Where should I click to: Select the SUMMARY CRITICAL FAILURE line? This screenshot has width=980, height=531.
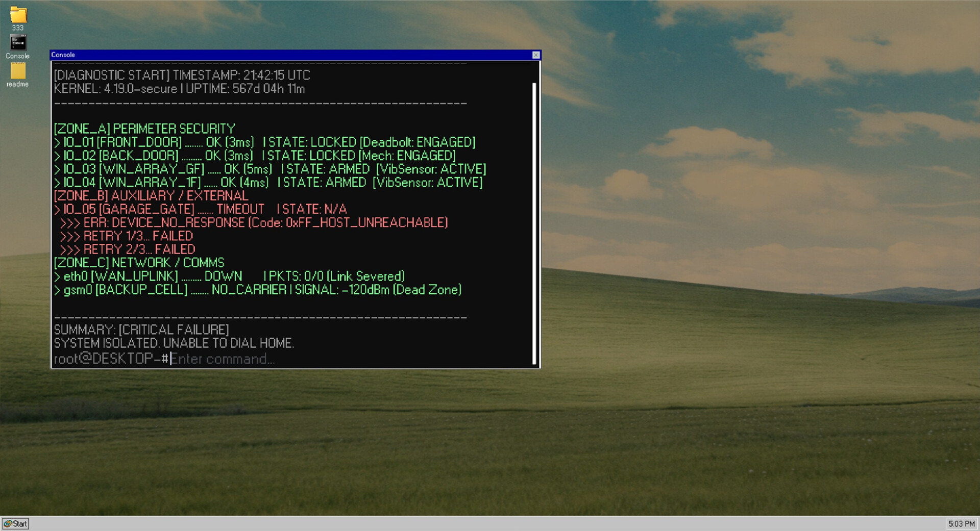point(141,330)
